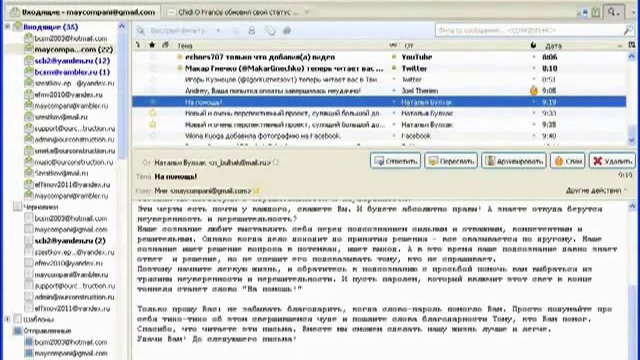
Task: Click the tasks icon in tab bar
Action: pos(596,13)
